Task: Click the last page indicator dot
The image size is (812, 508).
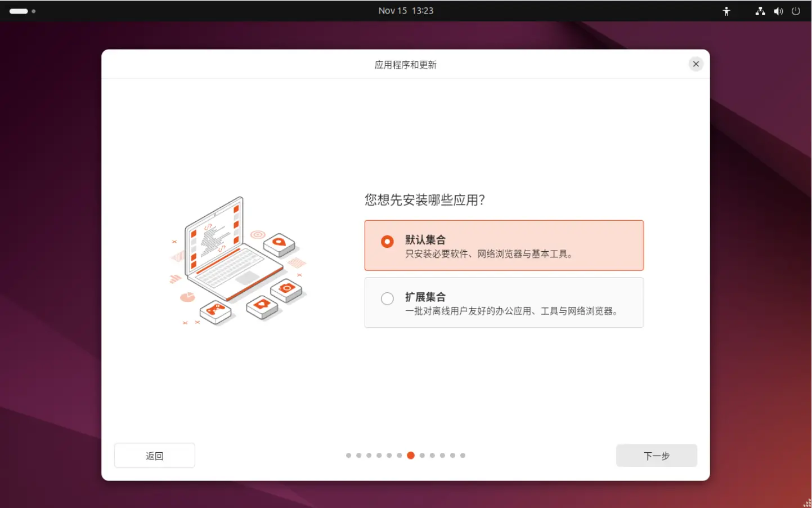Action: tap(463, 456)
